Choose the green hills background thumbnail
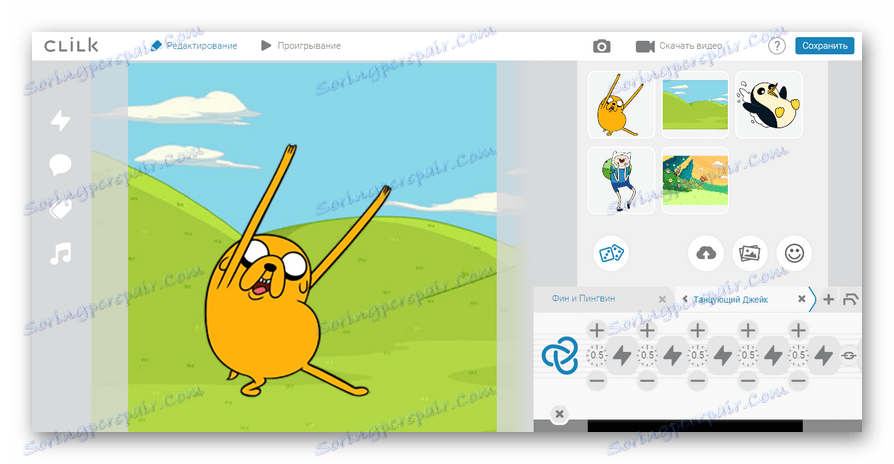Screen dimensions: 894x464 click(x=695, y=105)
